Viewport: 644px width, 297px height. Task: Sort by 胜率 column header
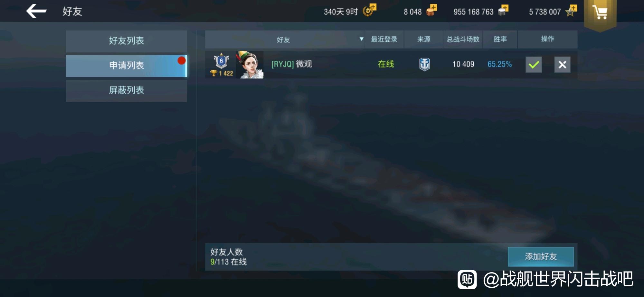[x=500, y=39]
